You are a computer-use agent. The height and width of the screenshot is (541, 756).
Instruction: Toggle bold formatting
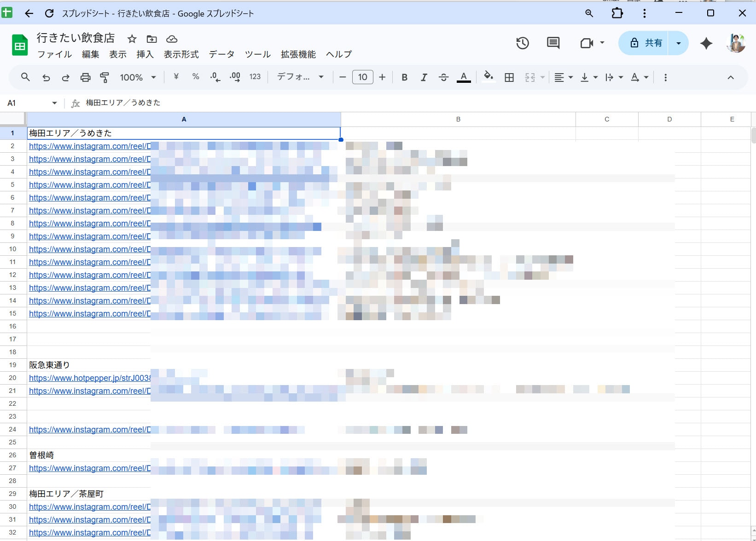tap(404, 77)
